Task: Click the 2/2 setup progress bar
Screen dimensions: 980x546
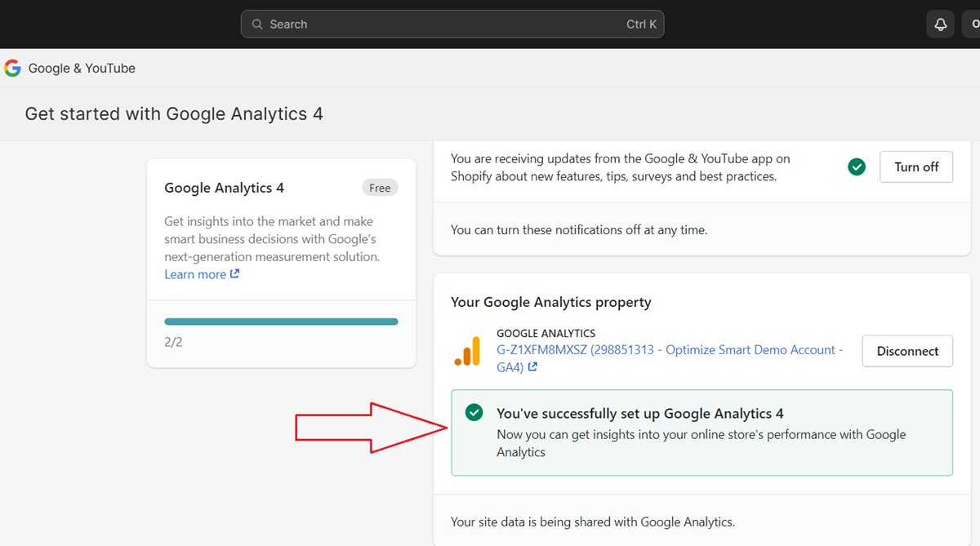Action: [x=281, y=322]
